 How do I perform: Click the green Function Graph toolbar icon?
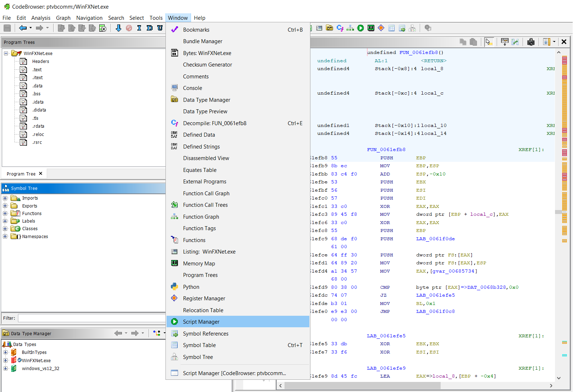[350, 28]
